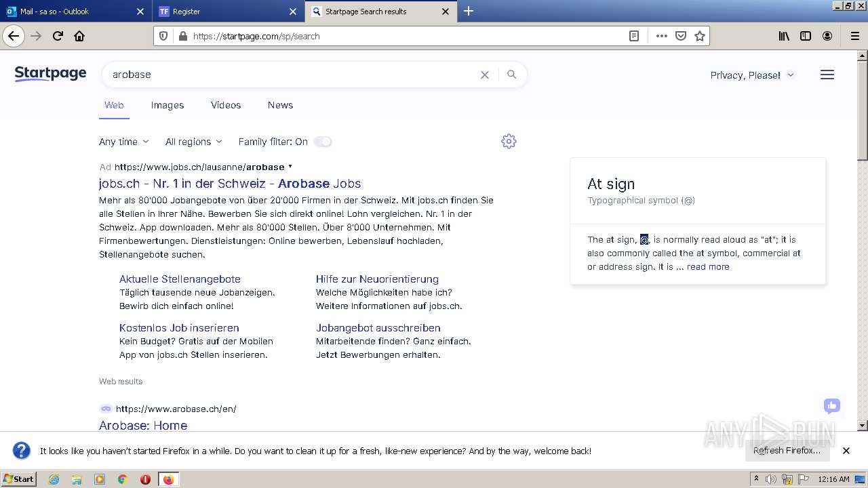Viewport: 868px width, 488px height.
Task: Open Jobangebot ausschreiben link
Action: tap(378, 328)
